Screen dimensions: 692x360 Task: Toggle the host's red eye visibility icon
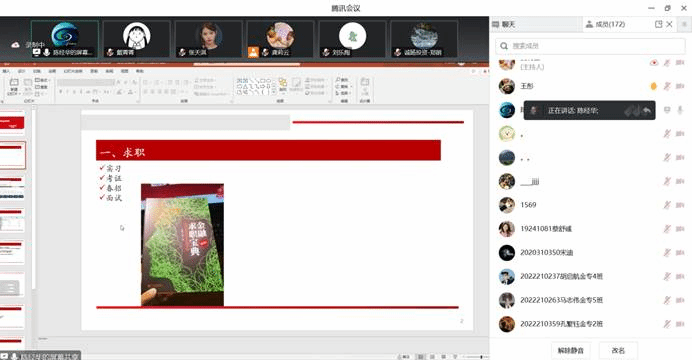point(654,63)
